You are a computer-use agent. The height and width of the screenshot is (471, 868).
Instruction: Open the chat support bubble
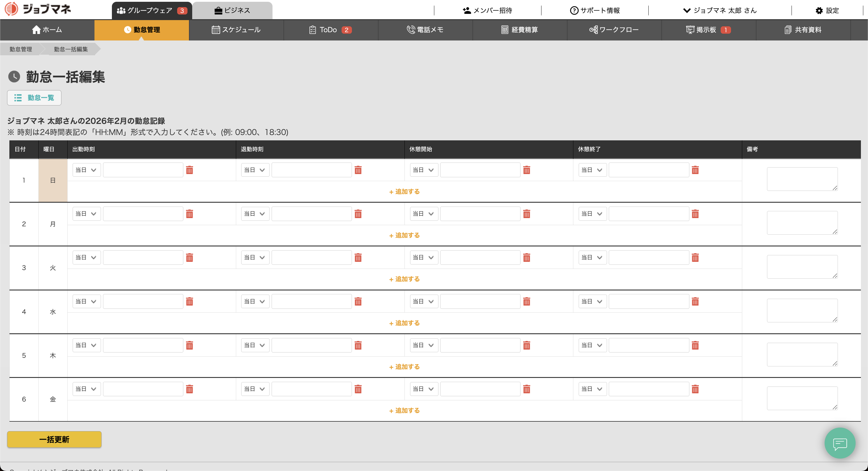840,443
